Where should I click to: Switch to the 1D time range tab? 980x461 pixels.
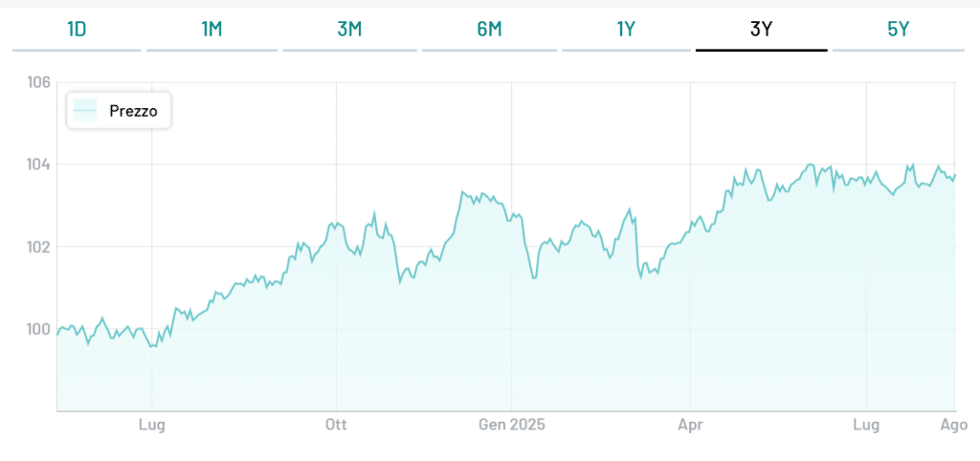coord(77,30)
